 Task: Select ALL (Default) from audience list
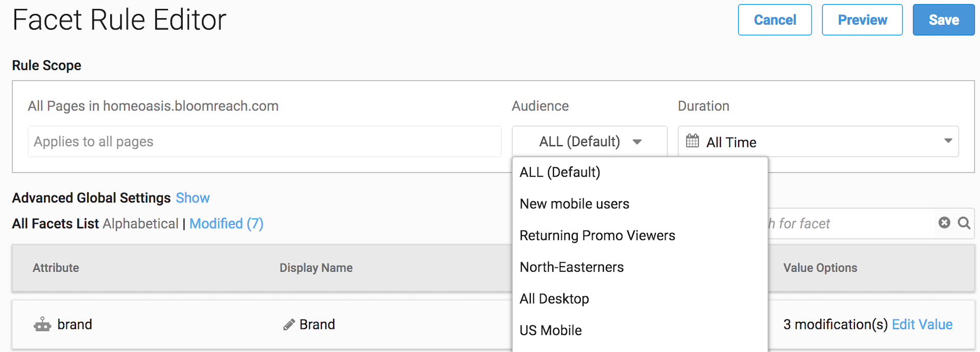[560, 172]
